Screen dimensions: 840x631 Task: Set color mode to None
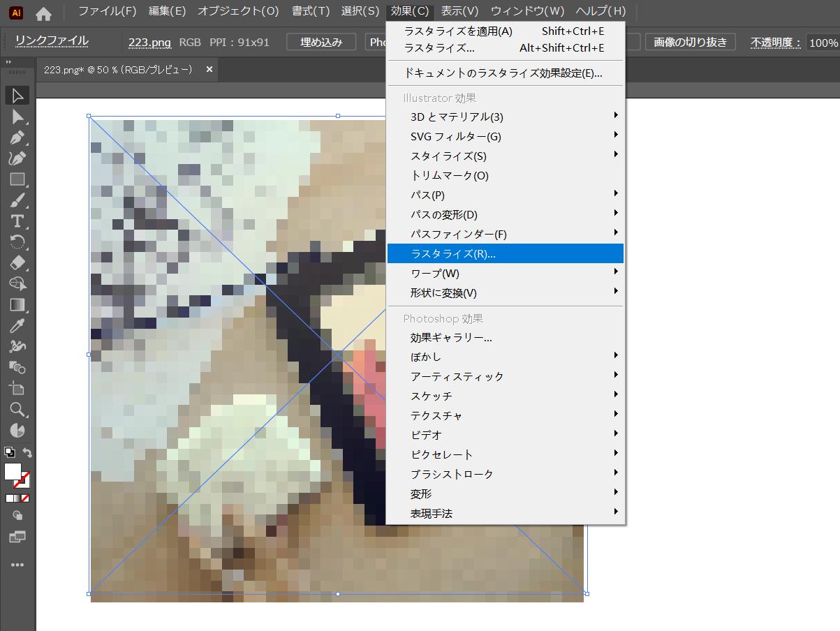(25, 498)
